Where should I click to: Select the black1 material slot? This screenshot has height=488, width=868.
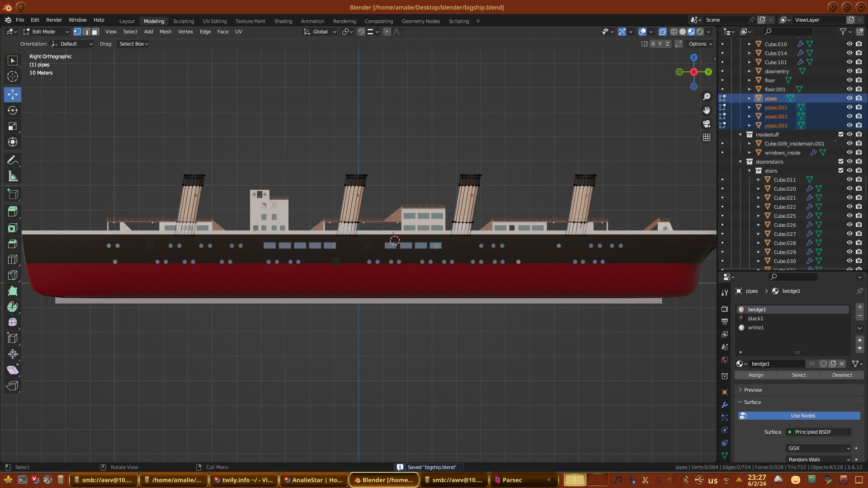(755, 319)
